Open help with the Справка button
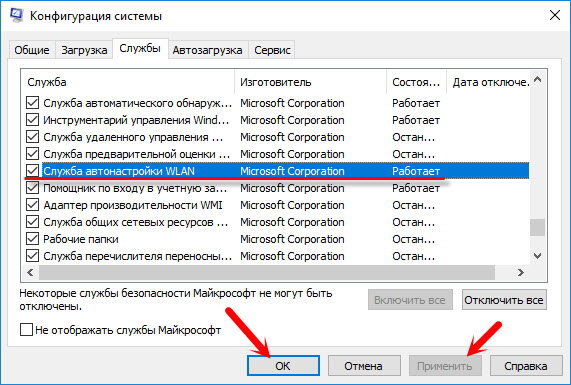The height and width of the screenshot is (385, 571). pos(526,365)
